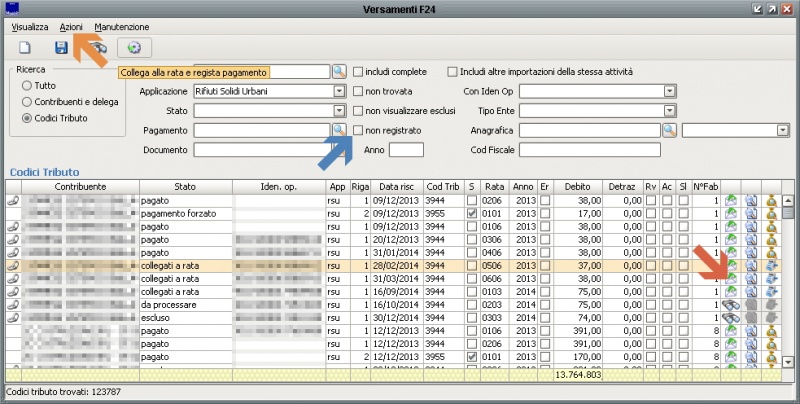Image resolution: width=800 pixels, height=404 pixels.
Task: Expand the Stato dropdown list
Action: point(339,110)
